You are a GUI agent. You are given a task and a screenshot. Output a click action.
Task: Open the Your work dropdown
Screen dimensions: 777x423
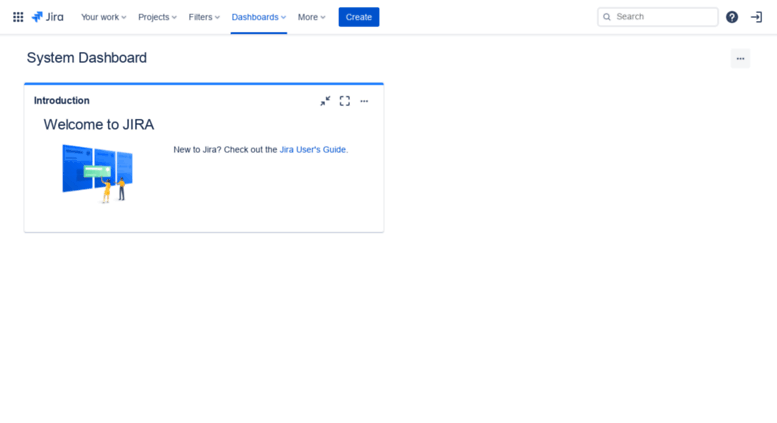point(104,17)
